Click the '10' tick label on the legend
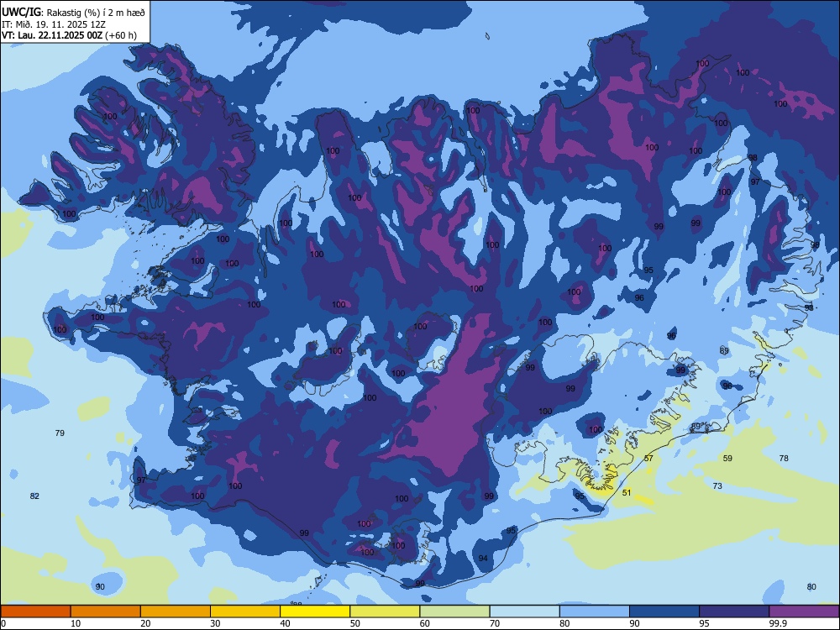 tap(76, 623)
